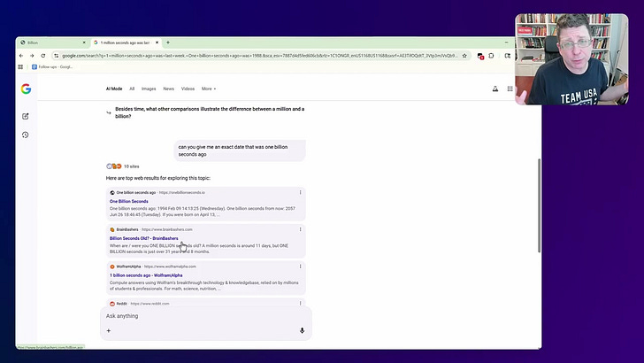The image size is (644, 363).
Task: Click the follow-up question about million and billion
Action: pyautogui.click(x=210, y=112)
